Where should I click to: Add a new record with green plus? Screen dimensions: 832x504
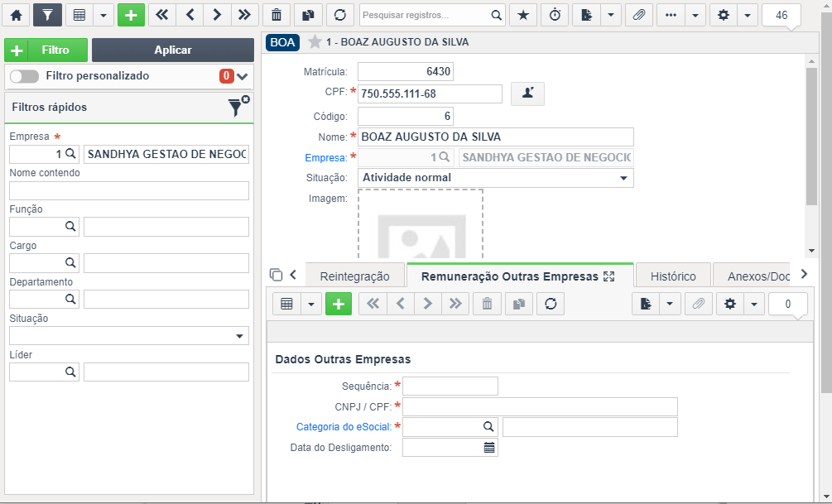point(131,15)
